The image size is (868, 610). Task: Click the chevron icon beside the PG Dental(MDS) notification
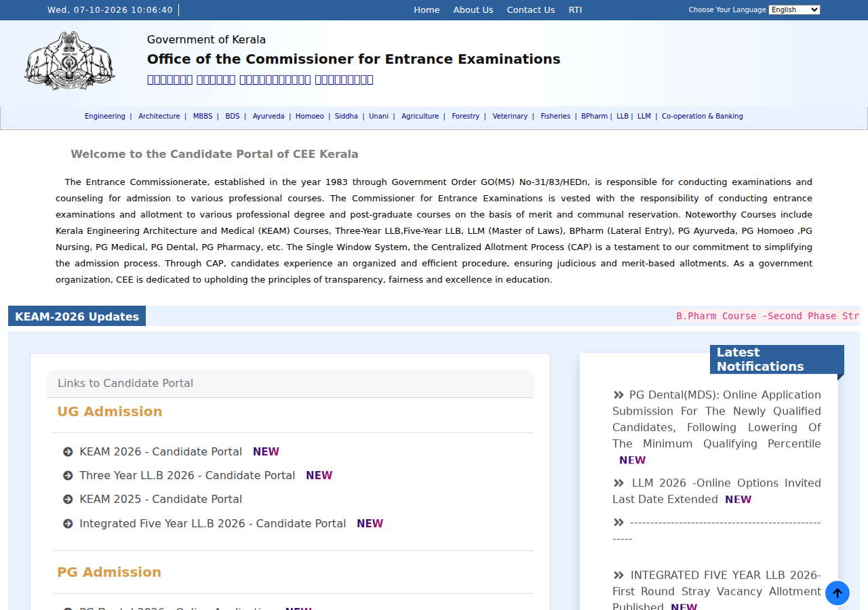618,395
